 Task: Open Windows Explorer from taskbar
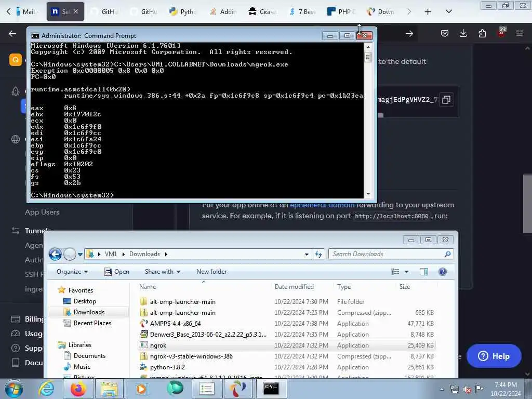(x=109, y=389)
